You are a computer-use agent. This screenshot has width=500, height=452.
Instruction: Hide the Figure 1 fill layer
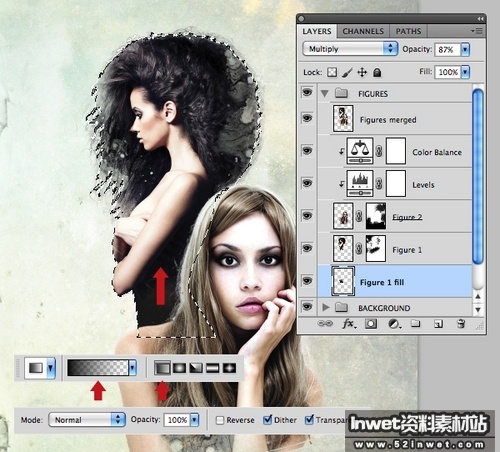tap(307, 281)
